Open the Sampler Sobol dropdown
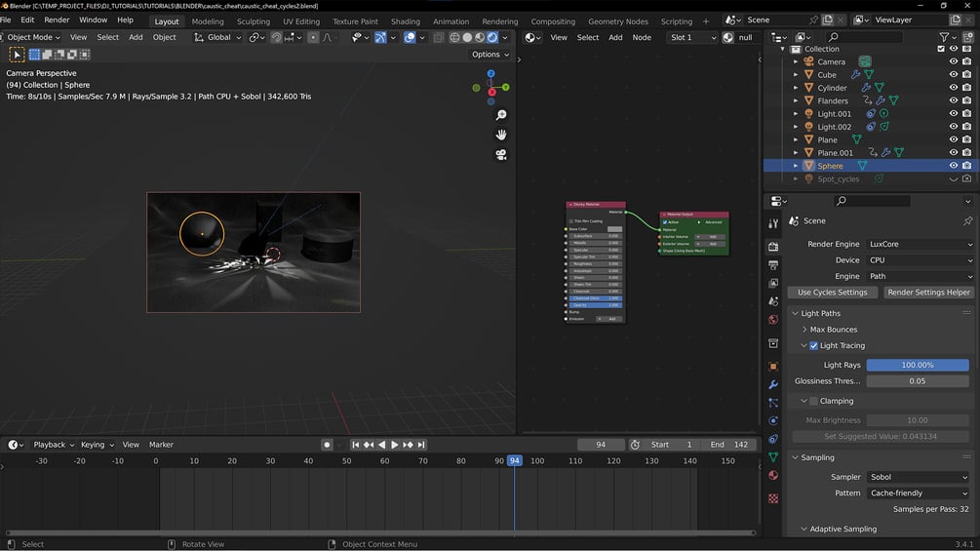 [918, 477]
